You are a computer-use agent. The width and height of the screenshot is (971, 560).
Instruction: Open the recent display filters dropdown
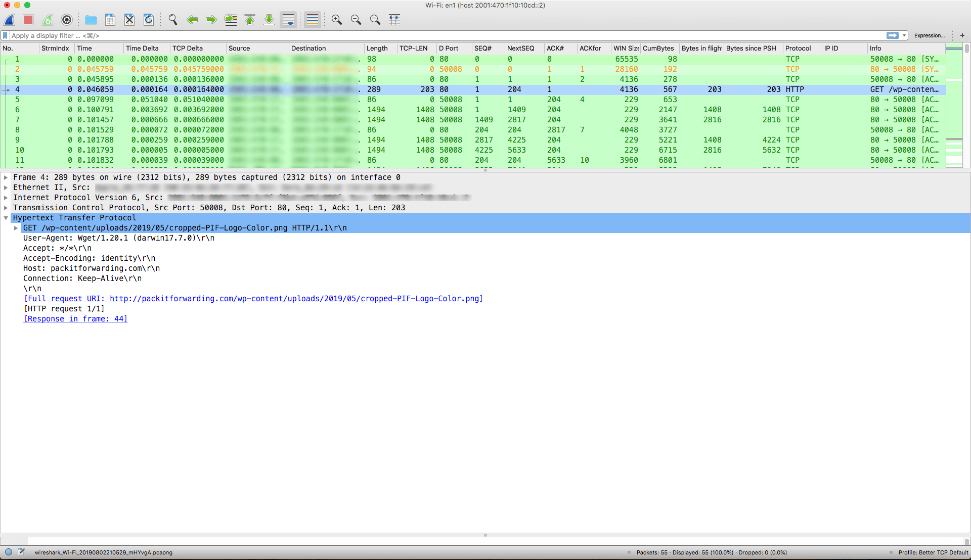904,35
